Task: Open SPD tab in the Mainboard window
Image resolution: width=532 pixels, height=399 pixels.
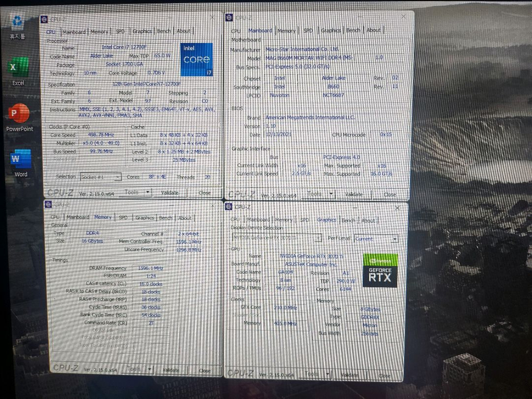Action: [x=308, y=30]
